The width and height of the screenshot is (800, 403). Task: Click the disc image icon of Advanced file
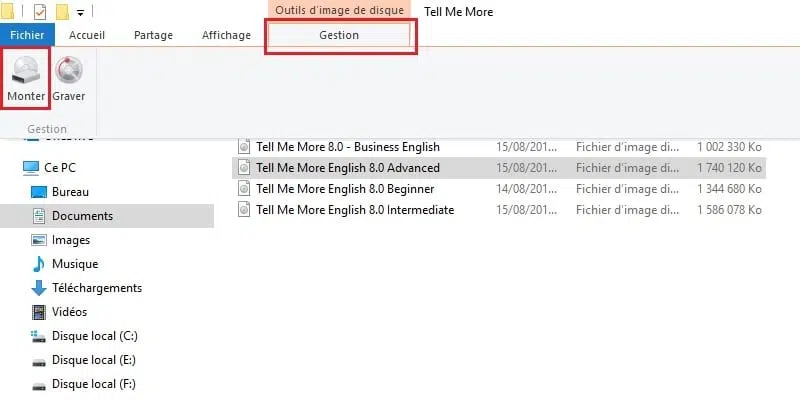244,168
